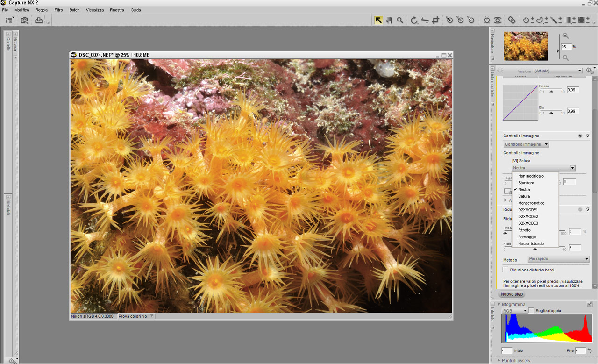Collapse the Info foto panel
The height and width of the screenshot is (364, 598).
pos(492,304)
